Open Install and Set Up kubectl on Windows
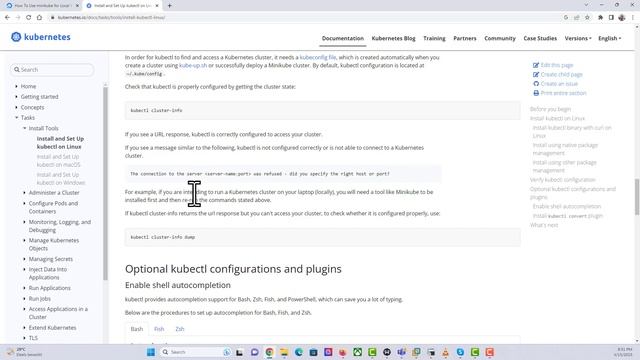Image resolution: width=640 pixels, height=360 pixels. pyautogui.click(x=61, y=179)
